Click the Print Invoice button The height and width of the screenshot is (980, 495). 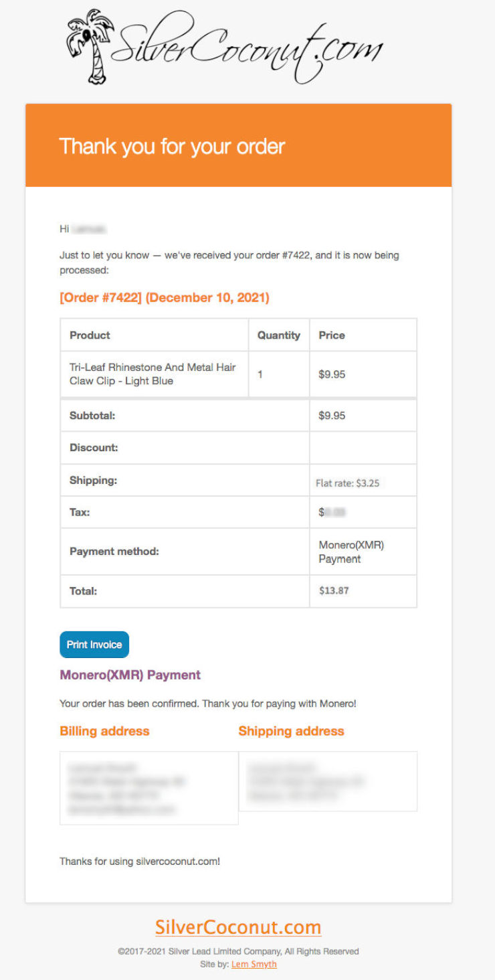[94, 645]
